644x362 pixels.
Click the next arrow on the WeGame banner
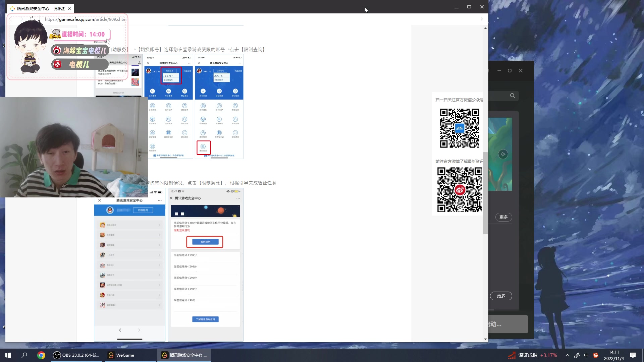[503, 154]
